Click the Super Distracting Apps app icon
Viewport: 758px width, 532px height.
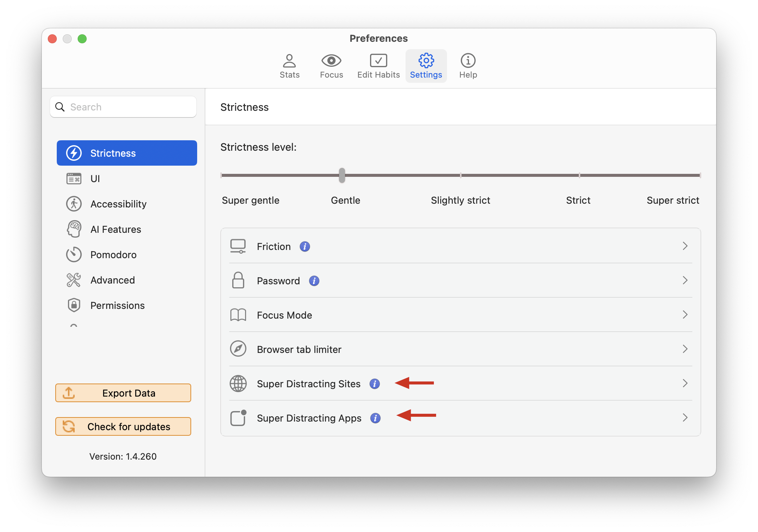coord(239,418)
